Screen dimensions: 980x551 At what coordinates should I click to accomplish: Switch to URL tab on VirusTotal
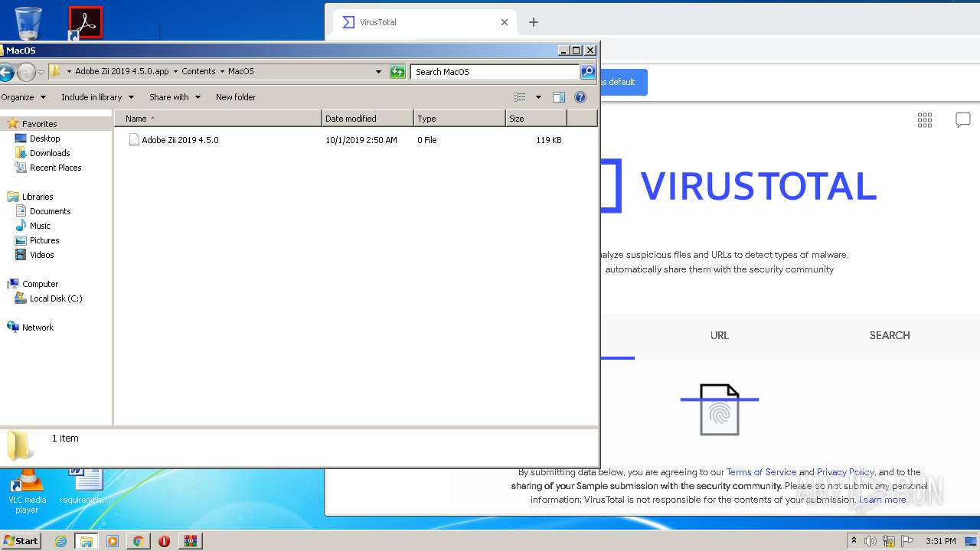pos(720,335)
